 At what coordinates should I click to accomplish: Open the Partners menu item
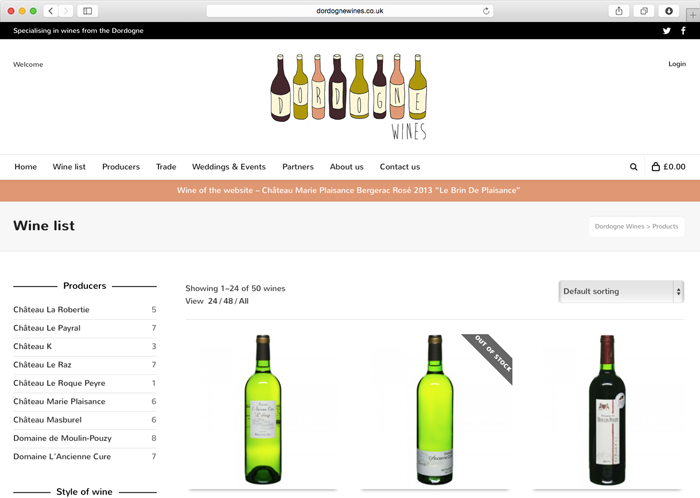click(298, 167)
